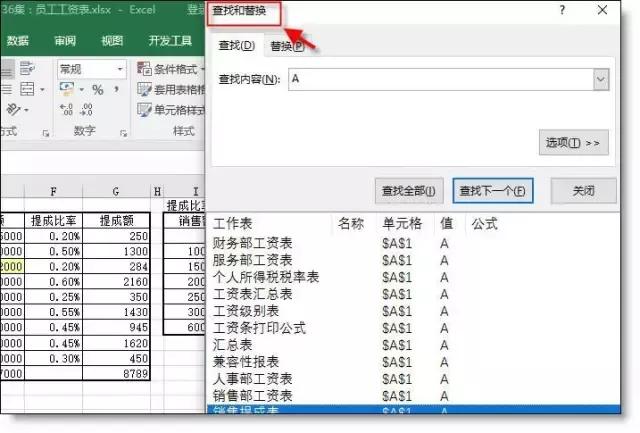Select the 财务部工资表 result row
The width and height of the screenshot is (640, 433).
pos(413,244)
